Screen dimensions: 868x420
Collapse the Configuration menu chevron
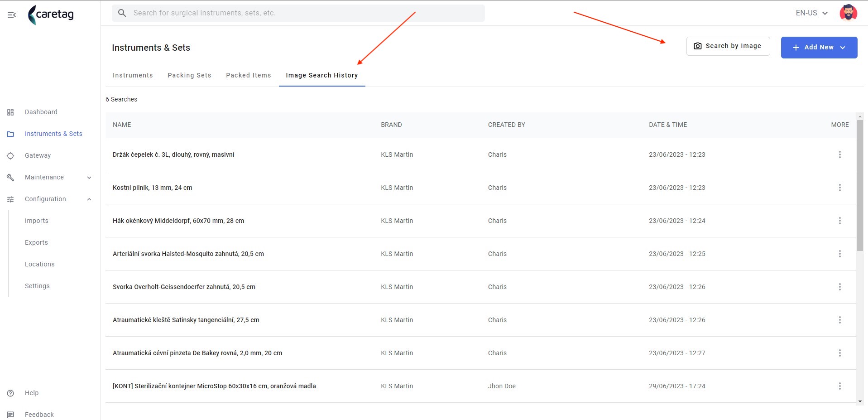click(89, 199)
